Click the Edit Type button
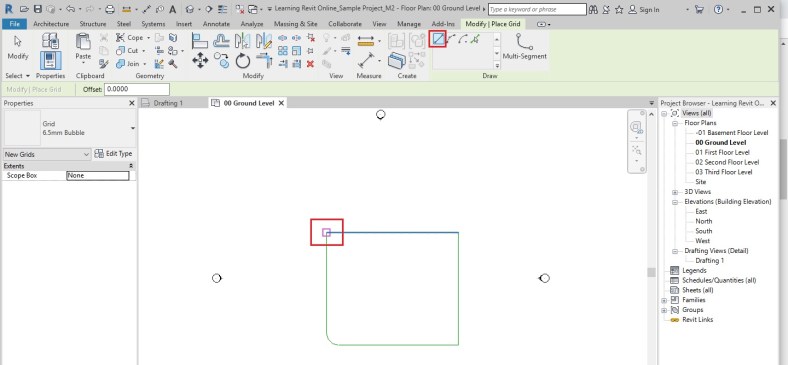This screenshot has height=365, width=788. [x=114, y=154]
